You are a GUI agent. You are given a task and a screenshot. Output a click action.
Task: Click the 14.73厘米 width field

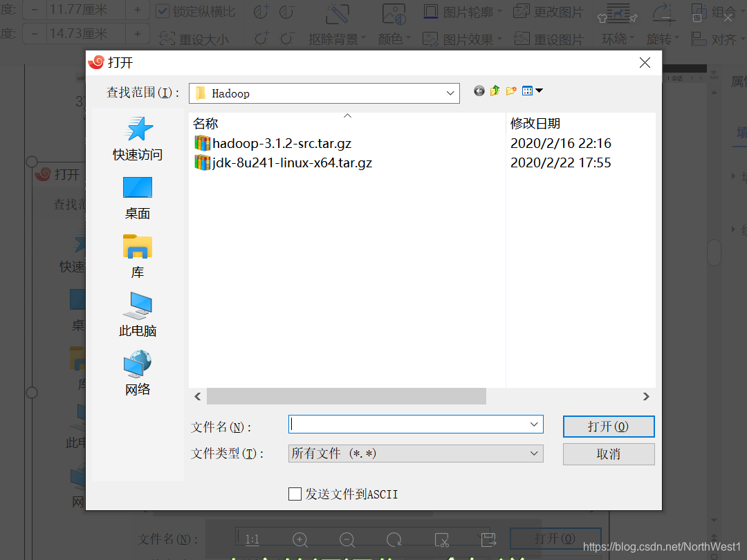pos(86,34)
